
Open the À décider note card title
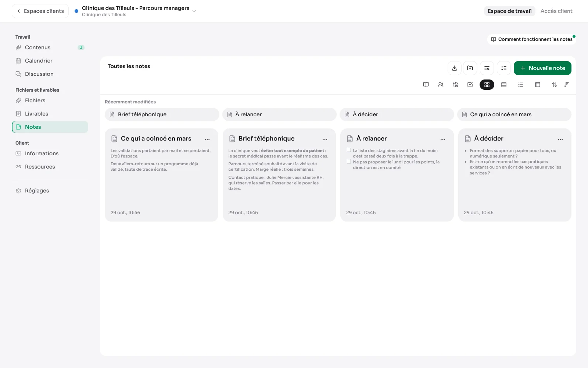click(488, 138)
